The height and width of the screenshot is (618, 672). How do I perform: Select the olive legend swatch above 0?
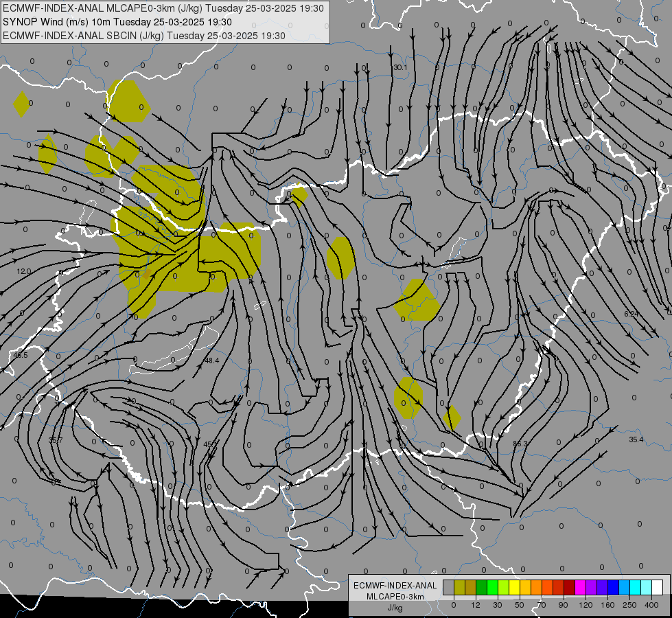pyautogui.click(x=459, y=587)
